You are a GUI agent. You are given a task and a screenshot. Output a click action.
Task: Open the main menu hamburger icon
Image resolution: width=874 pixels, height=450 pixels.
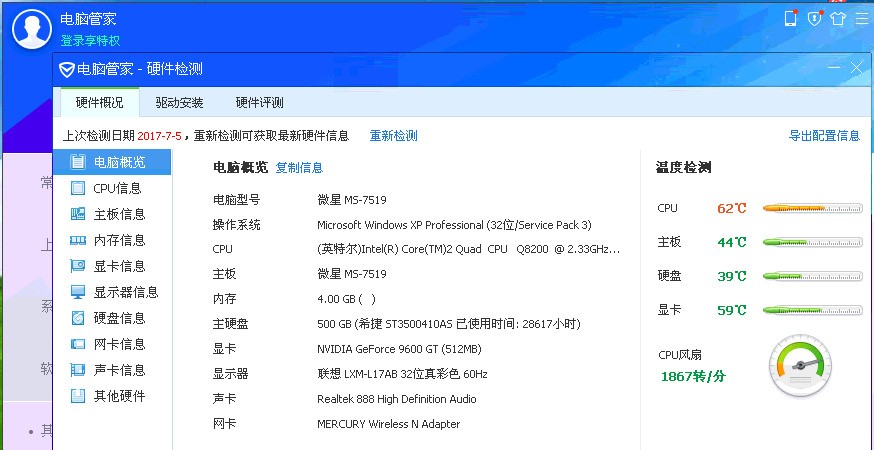861,18
